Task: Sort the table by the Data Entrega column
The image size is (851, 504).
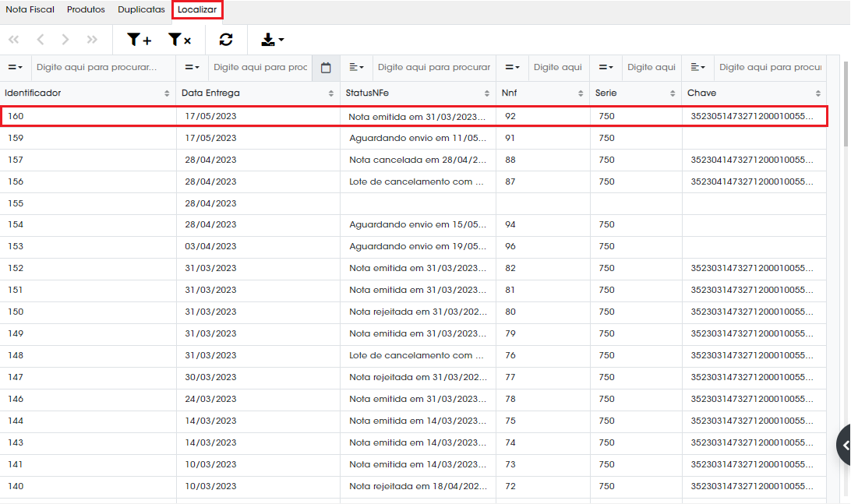Action: 331,93
